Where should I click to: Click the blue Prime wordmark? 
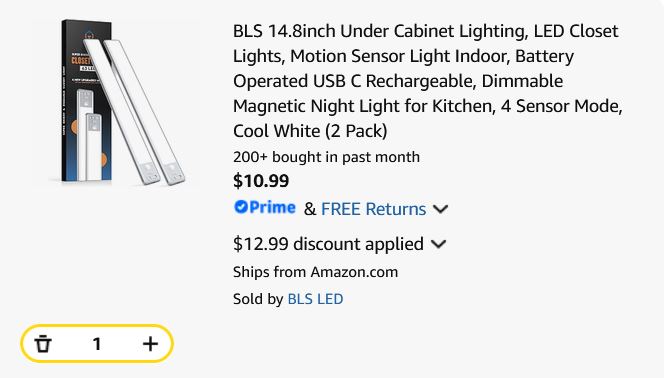coord(272,207)
